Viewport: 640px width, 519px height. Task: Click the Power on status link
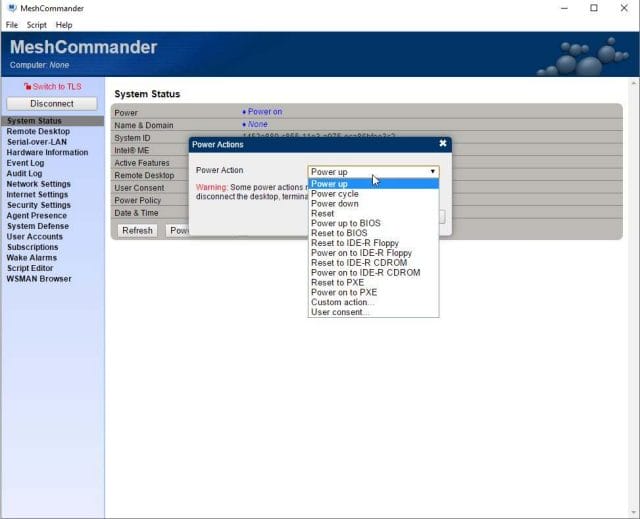(265, 111)
